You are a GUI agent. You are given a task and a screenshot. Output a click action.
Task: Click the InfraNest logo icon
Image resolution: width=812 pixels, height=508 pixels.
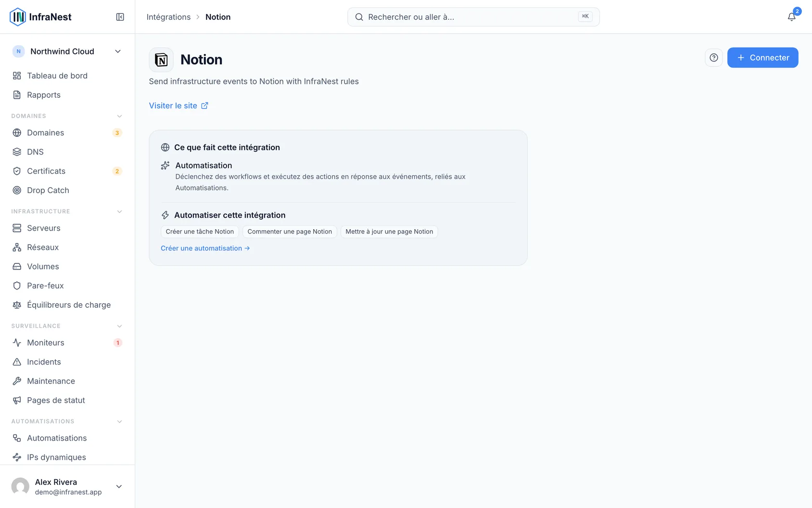click(18, 17)
